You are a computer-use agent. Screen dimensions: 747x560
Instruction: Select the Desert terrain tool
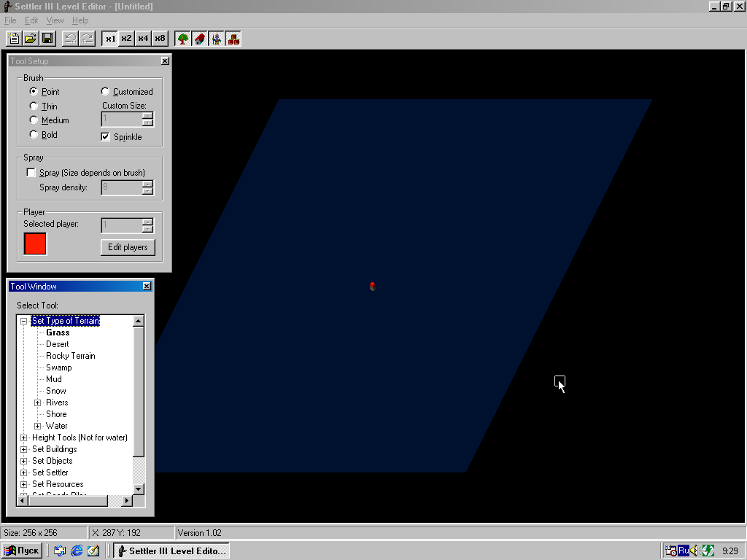pos(57,344)
